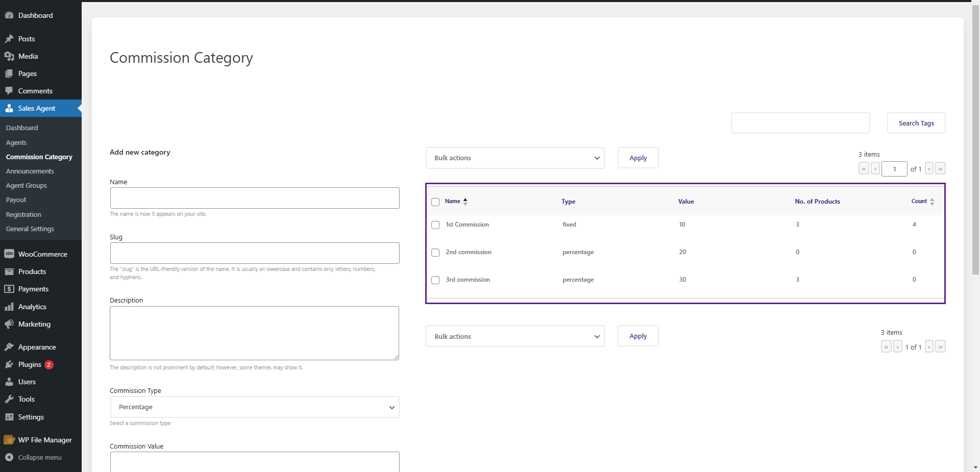Click the Value column header
This screenshot has height=472, width=980.
685,202
